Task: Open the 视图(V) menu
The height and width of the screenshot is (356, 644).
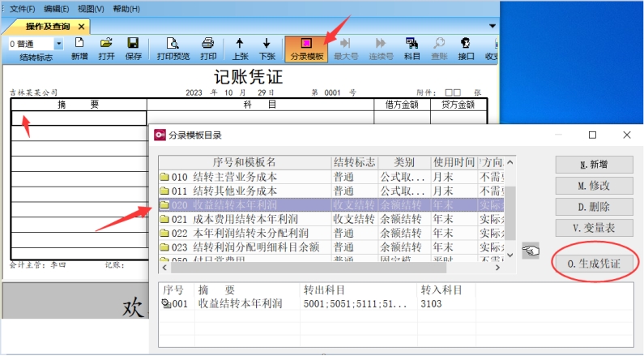Action: (x=91, y=9)
